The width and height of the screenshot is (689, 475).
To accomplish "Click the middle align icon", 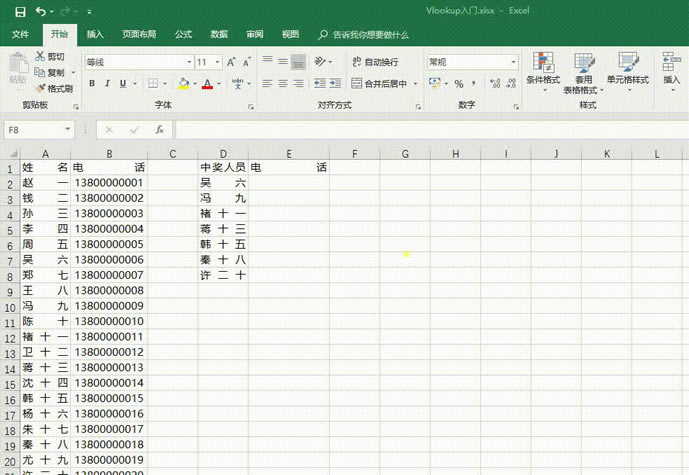I will coord(283,62).
